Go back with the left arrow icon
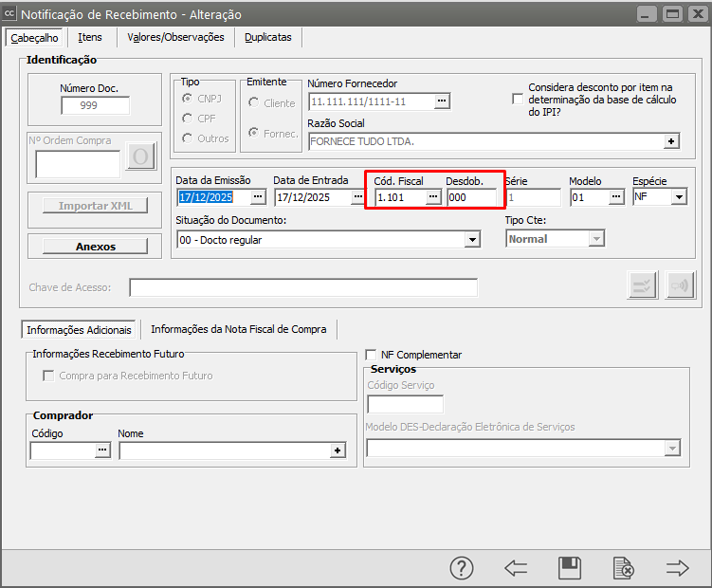 pyautogui.click(x=516, y=568)
